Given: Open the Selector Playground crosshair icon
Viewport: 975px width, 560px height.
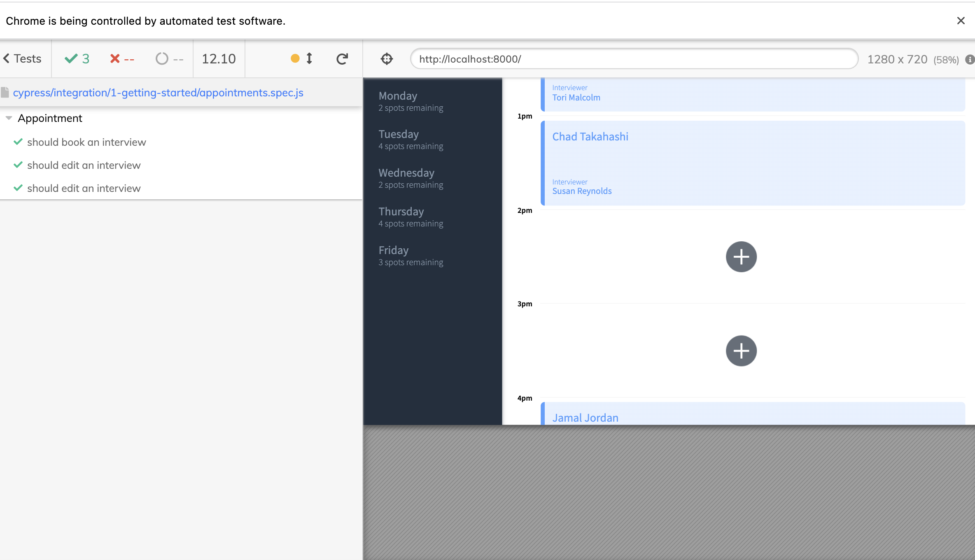Looking at the screenshot, I should click(386, 58).
